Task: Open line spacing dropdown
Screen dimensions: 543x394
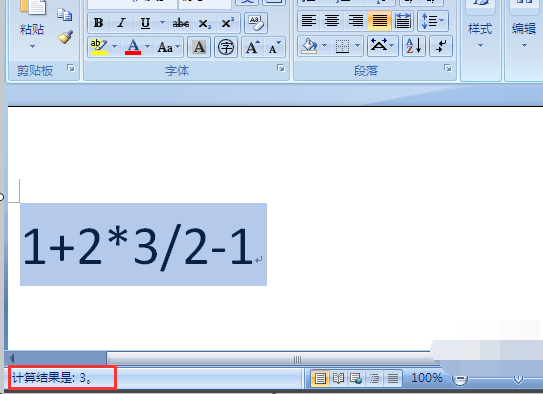Action: click(433, 21)
